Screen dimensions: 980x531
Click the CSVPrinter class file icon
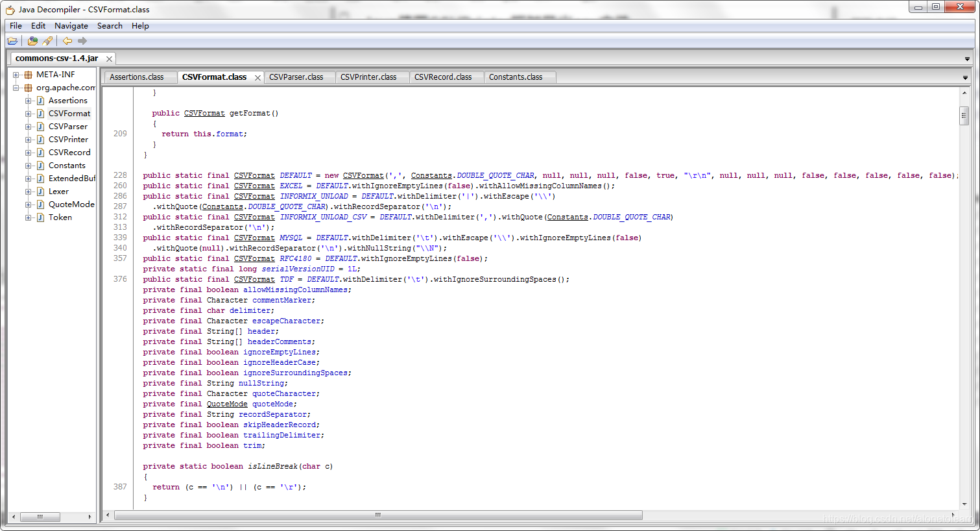(x=40, y=140)
